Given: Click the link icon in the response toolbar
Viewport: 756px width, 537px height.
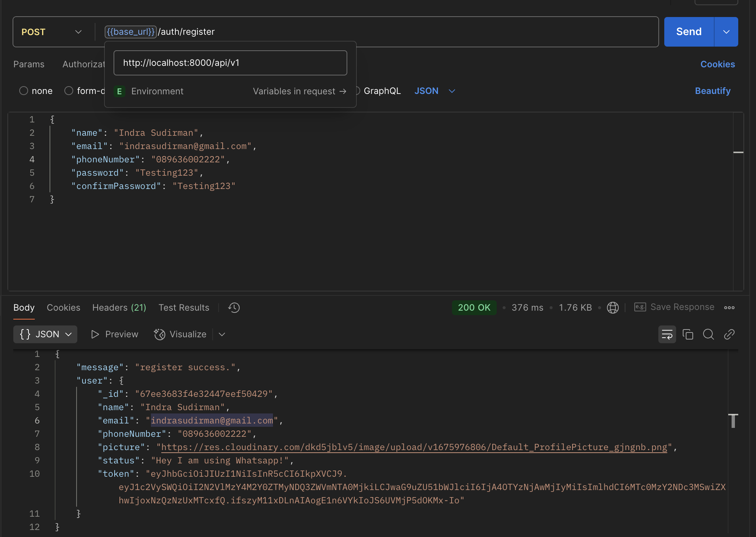Looking at the screenshot, I should (729, 334).
